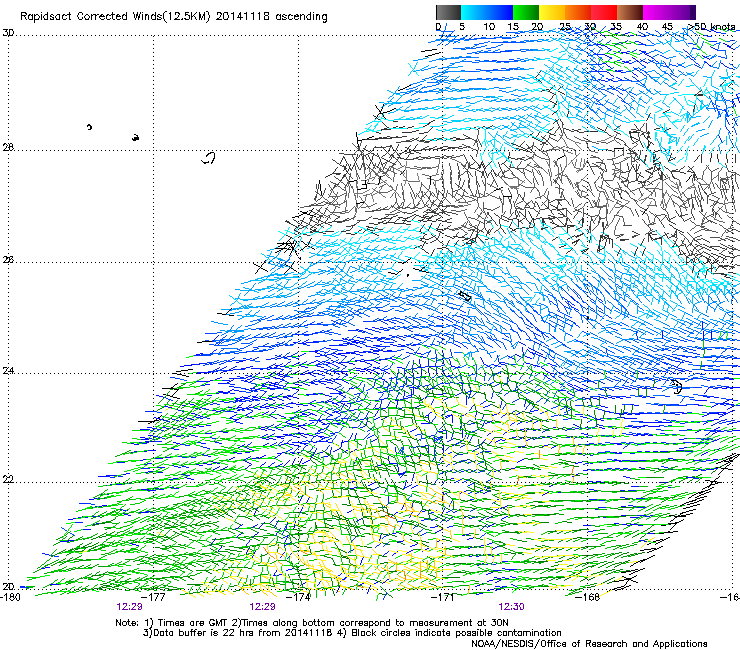Click the red 30-35 knots legend segment
Screen dimensions: 740x650
tap(604, 12)
